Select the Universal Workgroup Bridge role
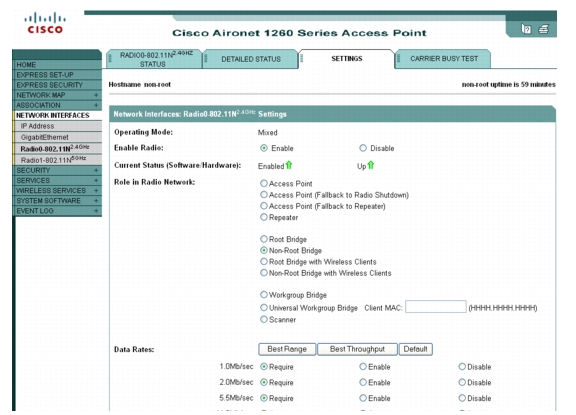The height and width of the screenshot is (415, 576). pos(264,307)
